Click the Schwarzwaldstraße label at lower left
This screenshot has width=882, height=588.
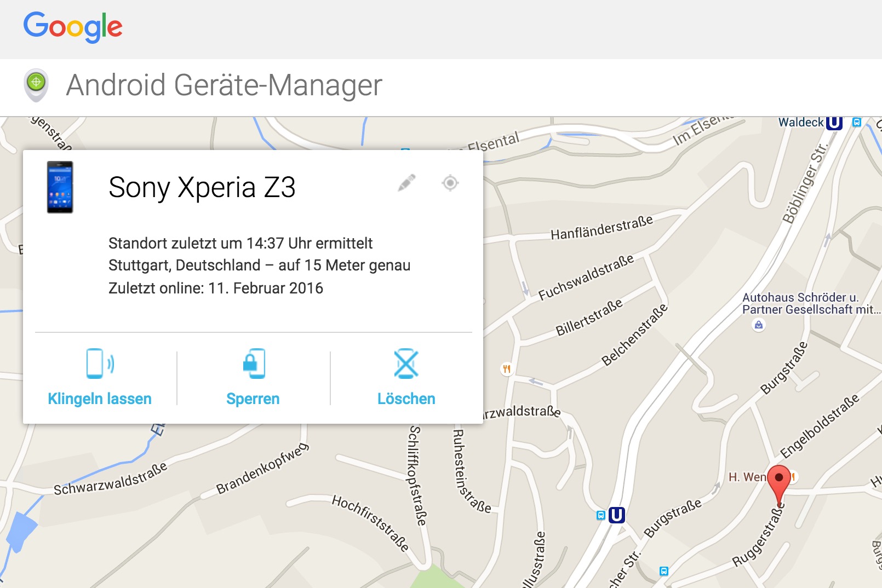[110, 479]
